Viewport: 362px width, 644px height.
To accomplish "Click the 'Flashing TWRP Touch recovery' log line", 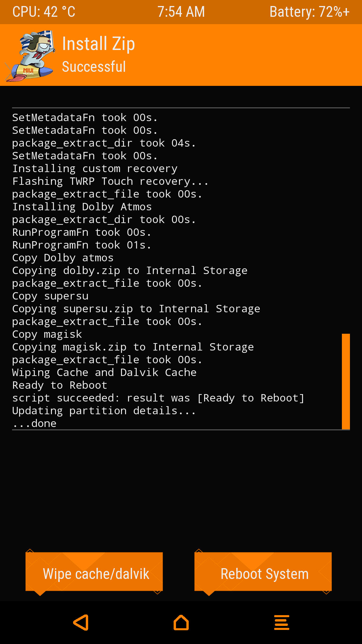I will 110,181.
